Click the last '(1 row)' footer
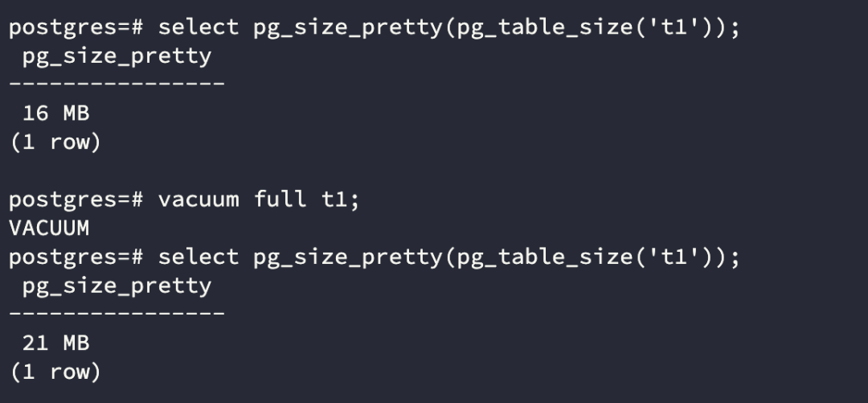This screenshot has width=868, height=403. (55, 372)
